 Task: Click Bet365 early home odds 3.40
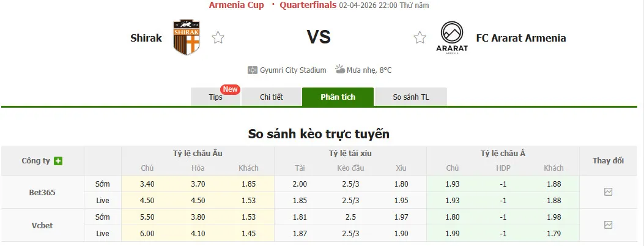[x=147, y=184]
